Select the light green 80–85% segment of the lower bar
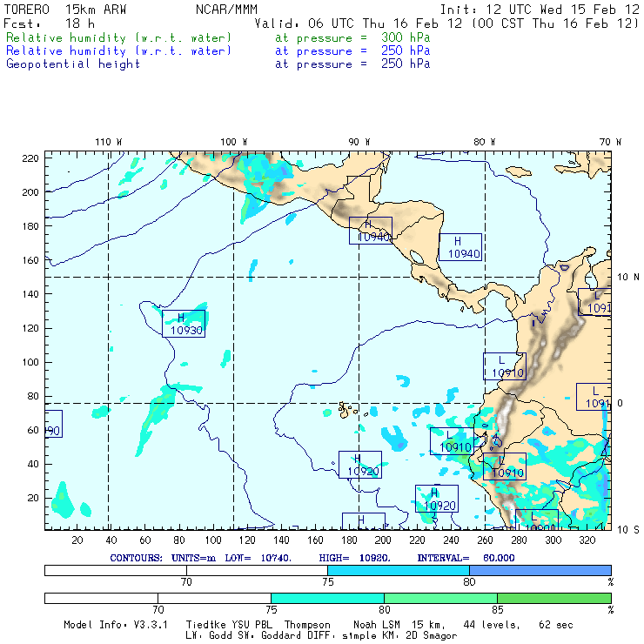The width and height of the screenshot is (644, 644). point(440,598)
